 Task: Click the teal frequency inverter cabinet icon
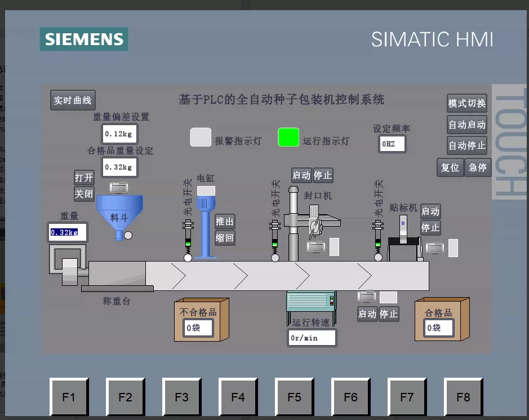pos(311,307)
